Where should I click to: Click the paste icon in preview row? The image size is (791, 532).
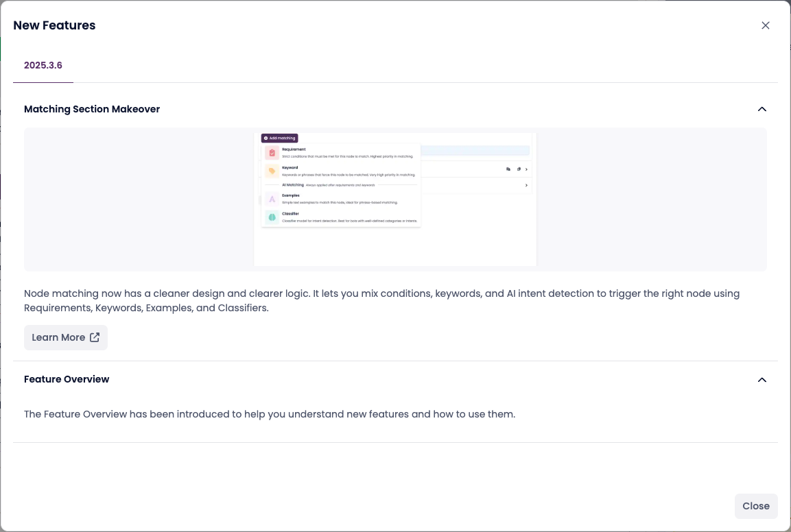pyautogui.click(x=508, y=169)
